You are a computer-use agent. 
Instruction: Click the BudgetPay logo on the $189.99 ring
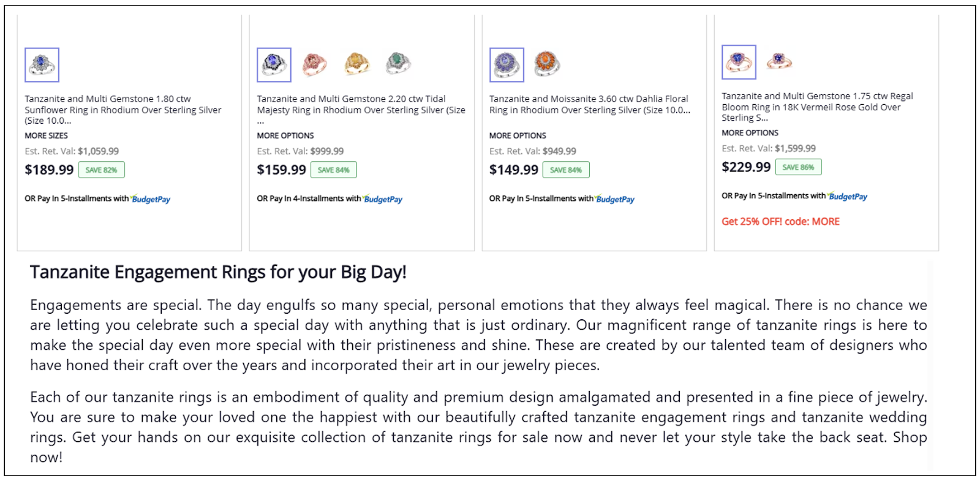[151, 199]
